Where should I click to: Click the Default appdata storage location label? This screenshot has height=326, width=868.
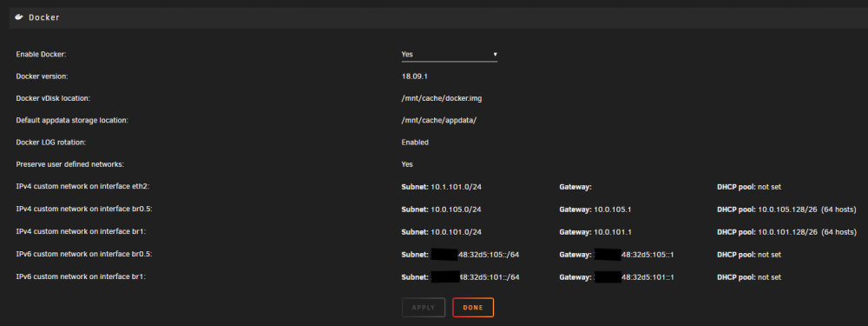point(72,120)
